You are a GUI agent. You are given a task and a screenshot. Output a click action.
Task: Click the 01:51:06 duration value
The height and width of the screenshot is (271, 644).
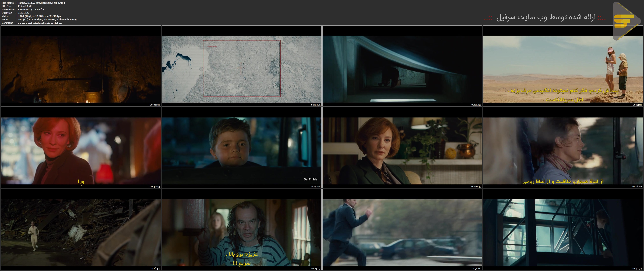click(23, 13)
